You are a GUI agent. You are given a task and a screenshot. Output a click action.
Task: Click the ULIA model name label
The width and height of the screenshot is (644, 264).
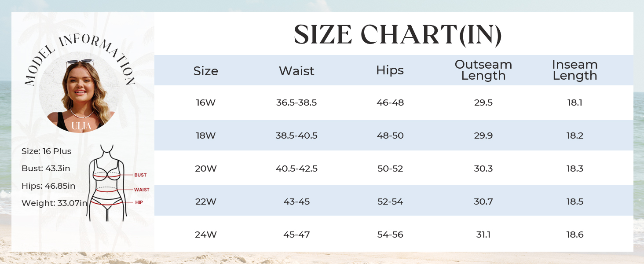[81, 126]
